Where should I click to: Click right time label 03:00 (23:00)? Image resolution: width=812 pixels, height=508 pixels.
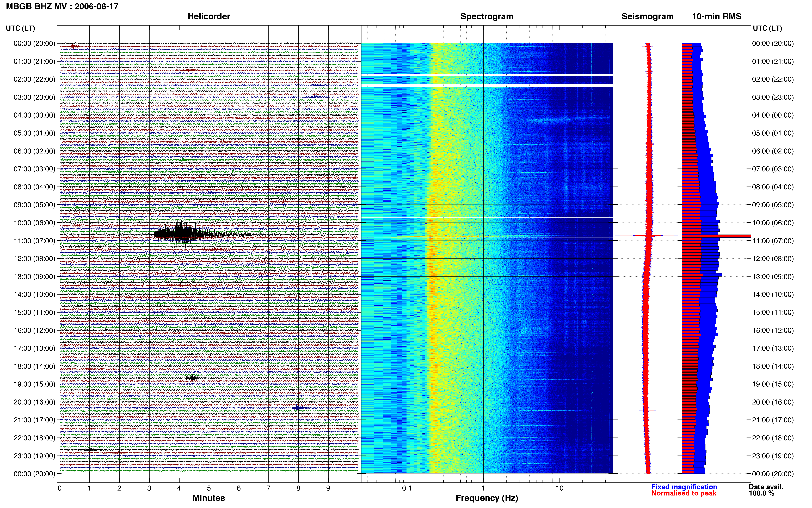click(773, 97)
